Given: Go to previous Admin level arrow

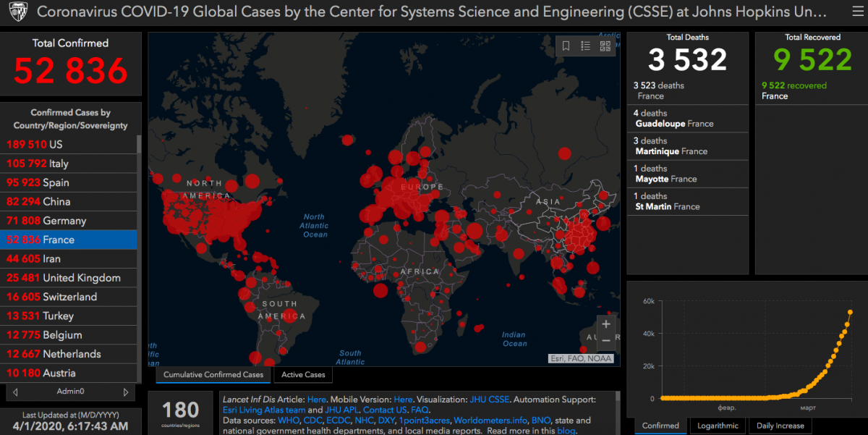Looking at the screenshot, I should [16, 392].
